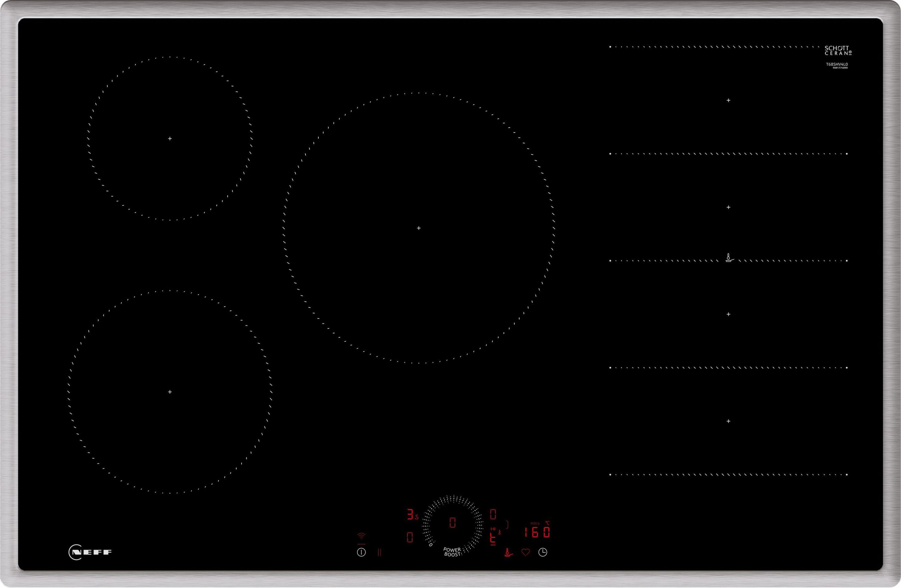Tap the small red thermometer indicator
Image resolution: width=901 pixels, height=588 pixels.
(x=499, y=532)
